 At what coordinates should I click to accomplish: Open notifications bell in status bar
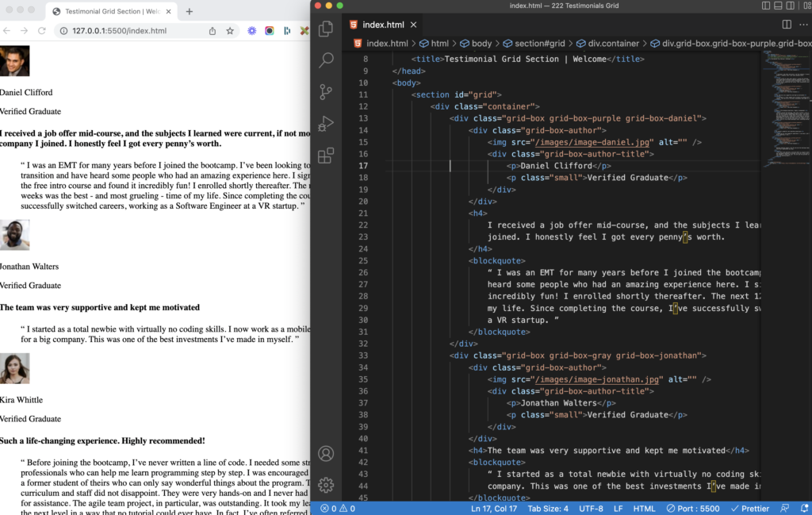pos(804,509)
